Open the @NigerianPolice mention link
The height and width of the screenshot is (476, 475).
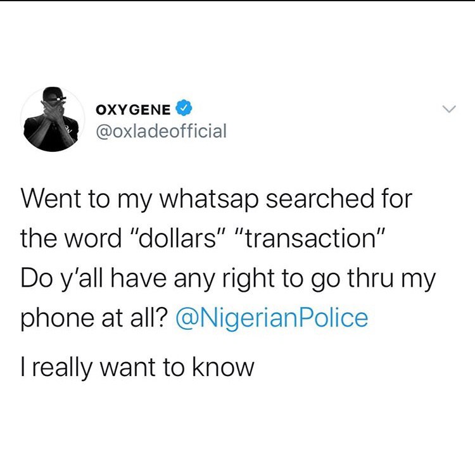click(272, 318)
